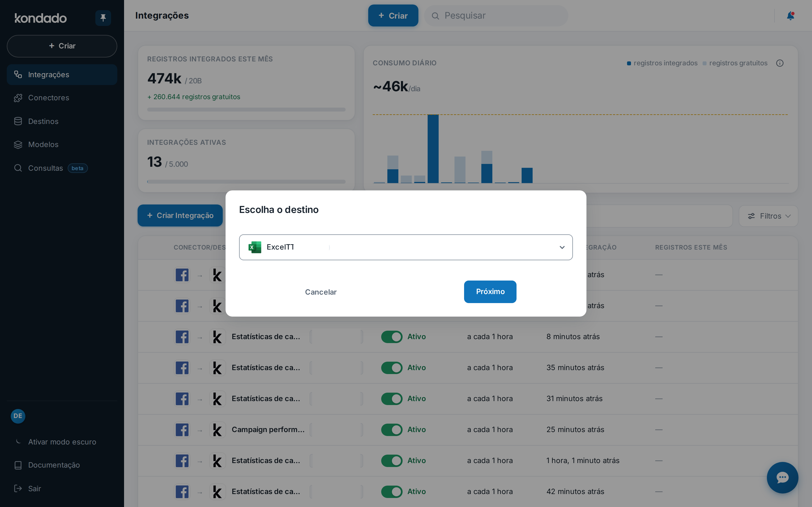This screenshot has width=812, height=507.
Task: Open the notifications bell
Action: pos(790,16)
